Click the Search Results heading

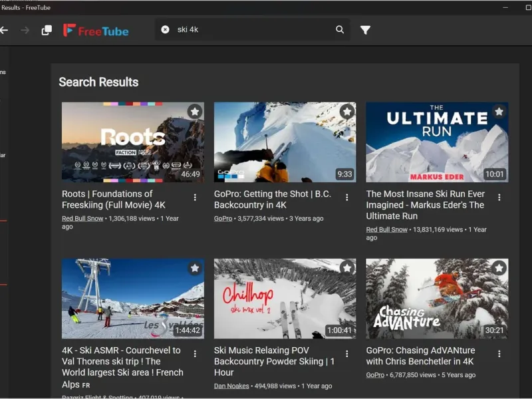(98, 82)
